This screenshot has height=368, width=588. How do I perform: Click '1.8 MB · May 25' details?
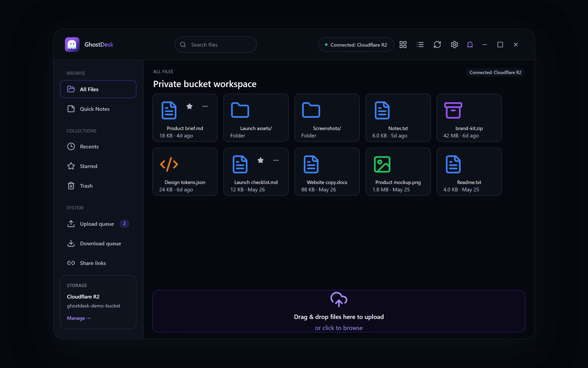click(x=391, y=190)
